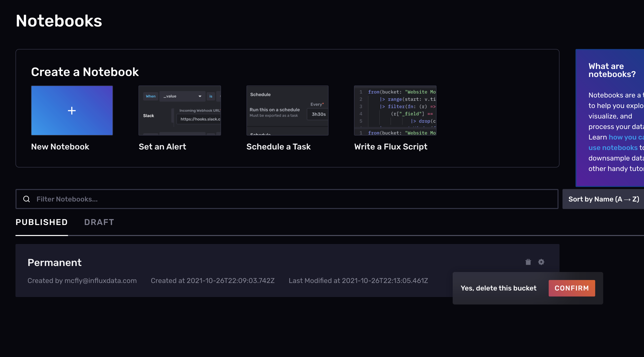
Task: Open the Sort by Name dropdown
Action: click(x=603, y=199)
